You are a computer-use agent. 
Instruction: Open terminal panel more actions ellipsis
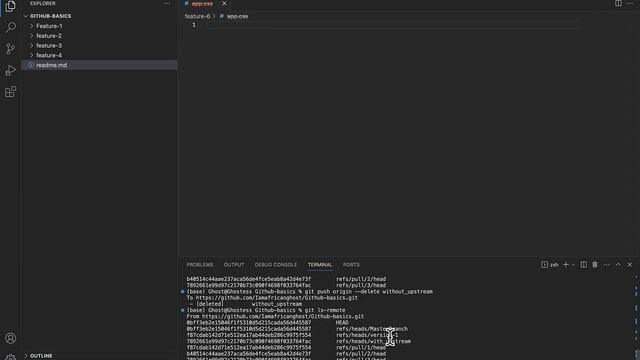coord(607,265)
